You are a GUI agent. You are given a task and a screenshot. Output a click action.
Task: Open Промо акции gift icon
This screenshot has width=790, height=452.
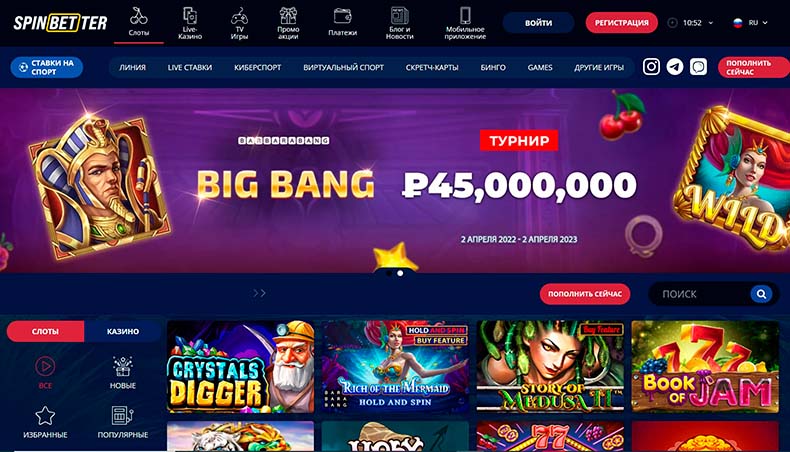click(288, 16)
